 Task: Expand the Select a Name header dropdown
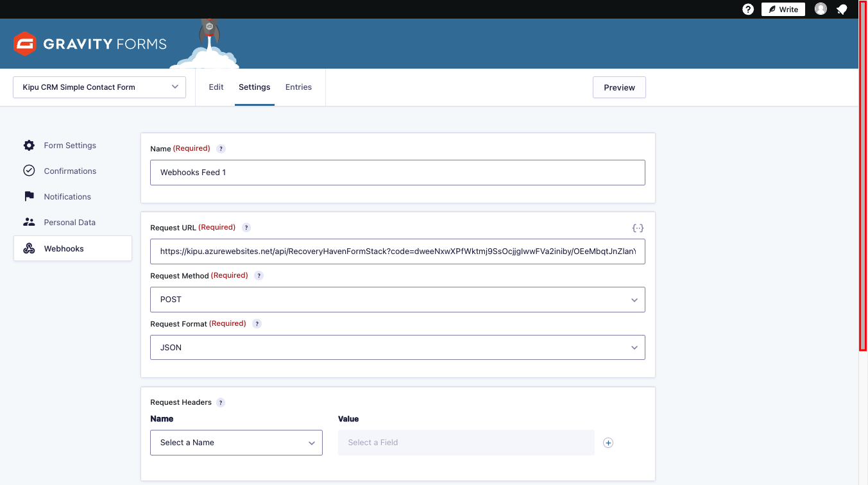[236, 442]
